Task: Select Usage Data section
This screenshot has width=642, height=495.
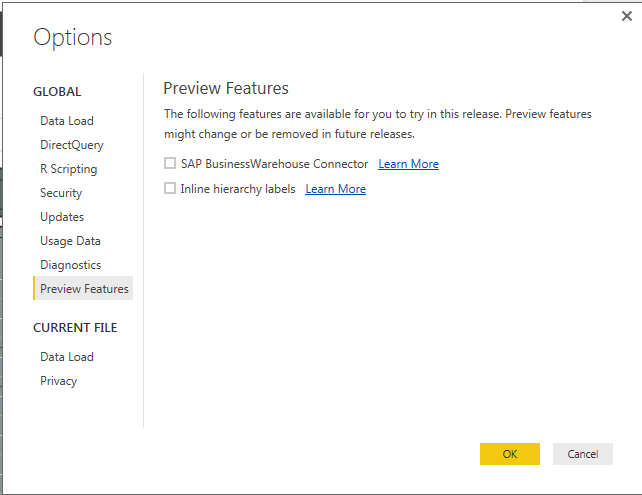Action: (x=70, y=241)
